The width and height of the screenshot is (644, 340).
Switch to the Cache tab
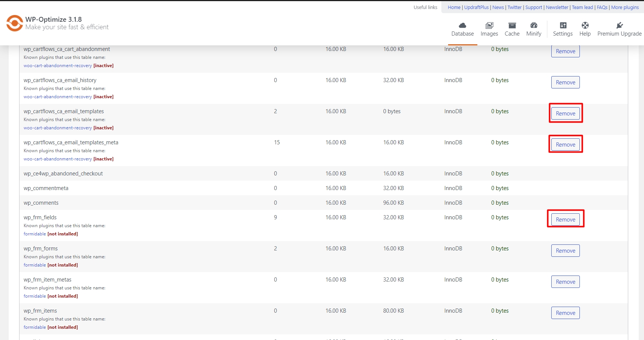click(x=512, y=29)
